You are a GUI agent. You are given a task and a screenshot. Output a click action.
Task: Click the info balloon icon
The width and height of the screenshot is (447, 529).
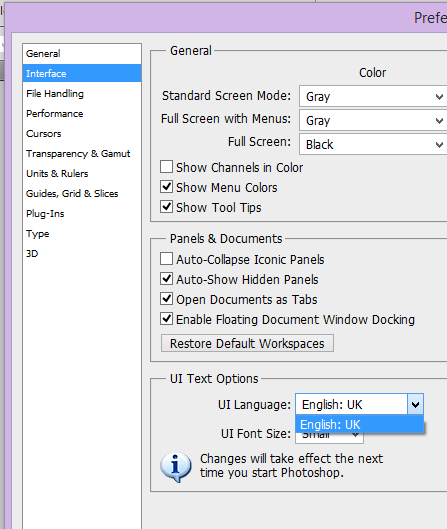pyautogui.click(x=175, y=466)
